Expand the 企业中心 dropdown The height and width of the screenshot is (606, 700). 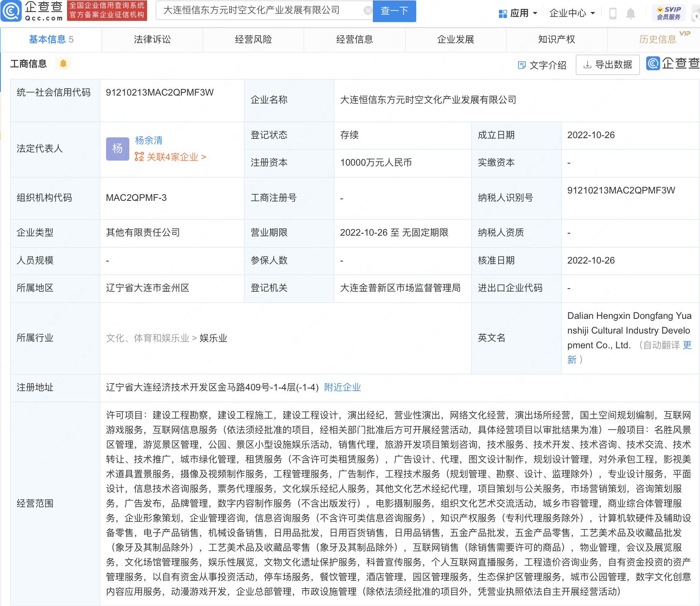tap(572, 13)
